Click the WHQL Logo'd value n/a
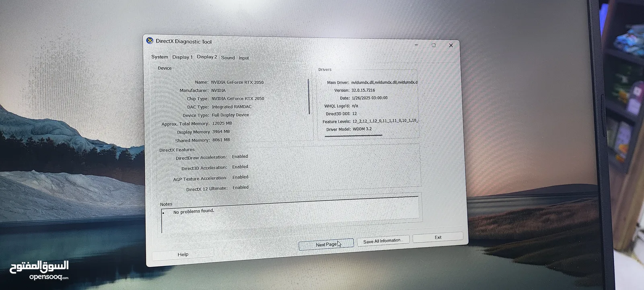644x290 pixels. (x=355, y=106)
